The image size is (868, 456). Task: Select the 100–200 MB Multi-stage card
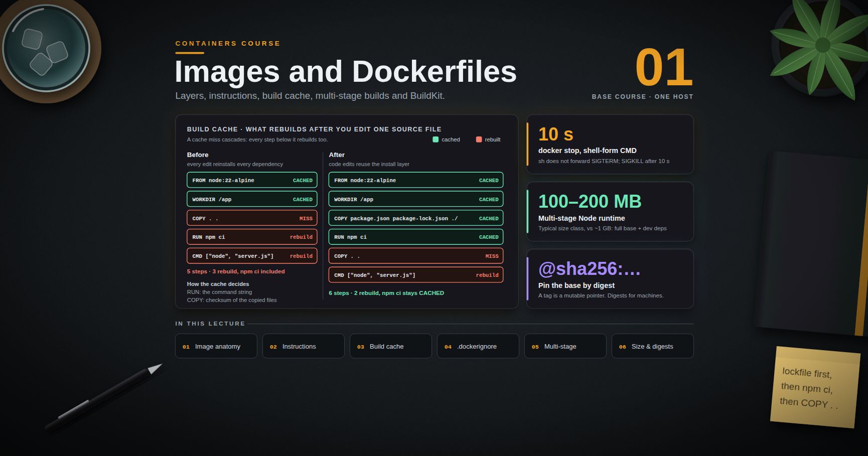pos(610,211)
